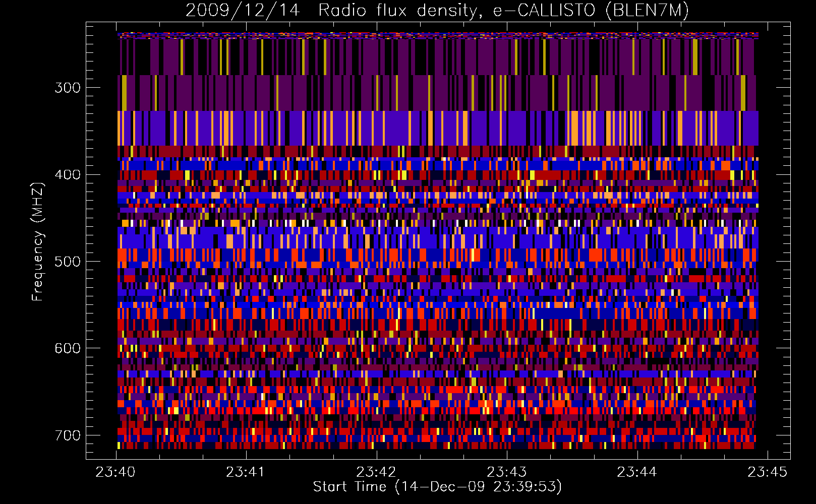Image resolution: width=816 pixels, height=504 pixels.
Task: Click the 23:40 time tick label
Action: 115,472
